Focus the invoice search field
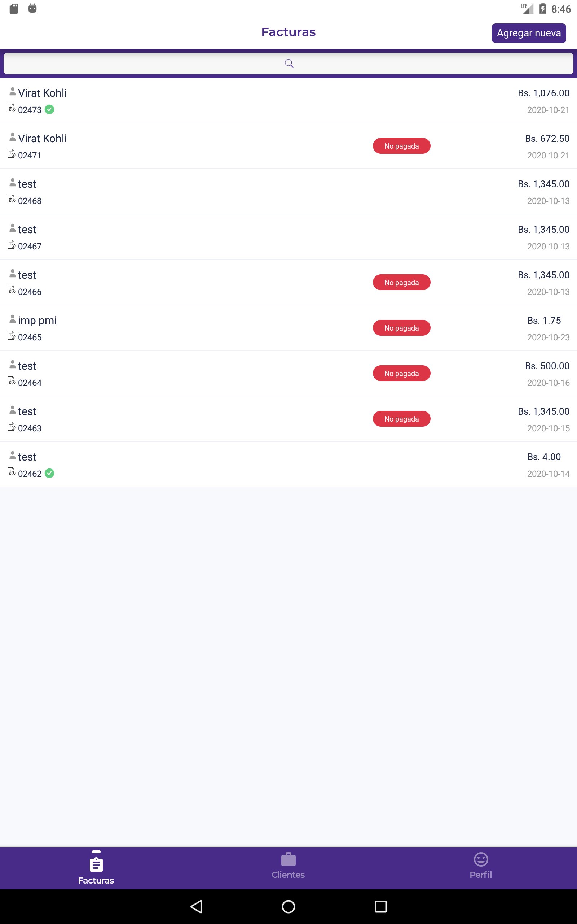577x924 pixels. tap(288, 64)
